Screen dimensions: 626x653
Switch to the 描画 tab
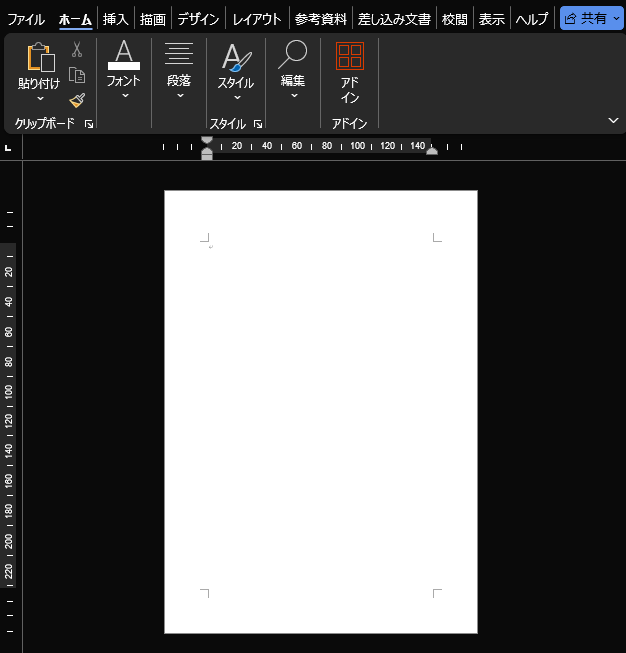[x=153, y=19]
